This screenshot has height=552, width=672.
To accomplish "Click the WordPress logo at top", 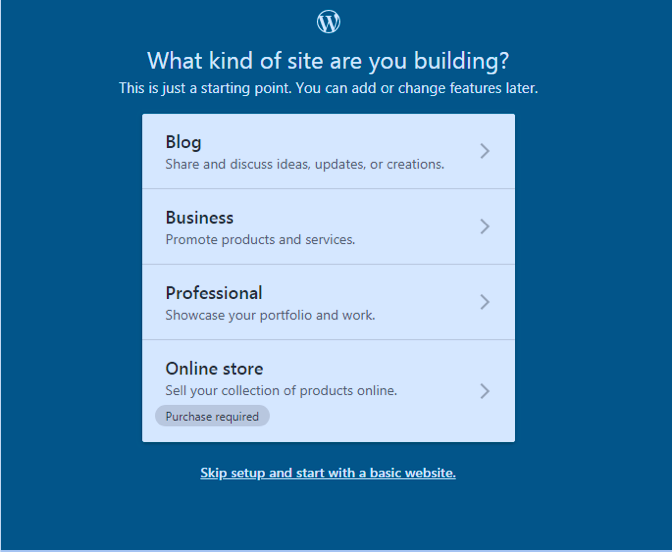I will [x=328, y=21].
